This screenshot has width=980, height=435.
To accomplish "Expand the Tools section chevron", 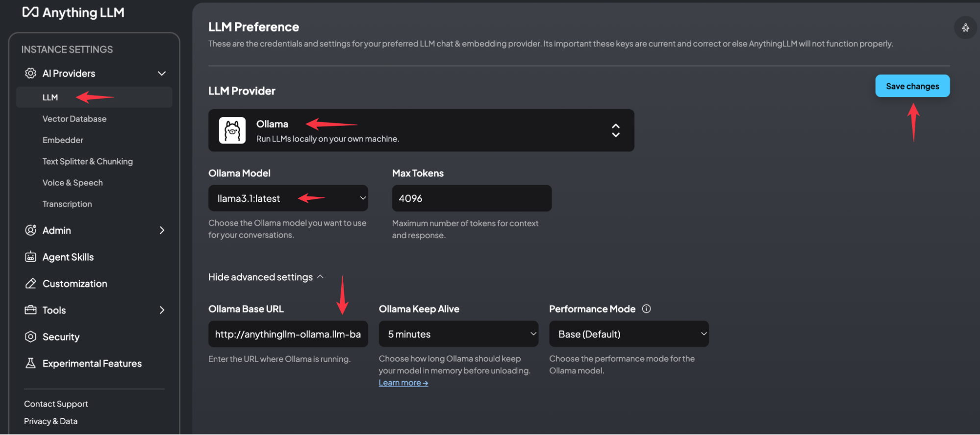I will 162,310.
